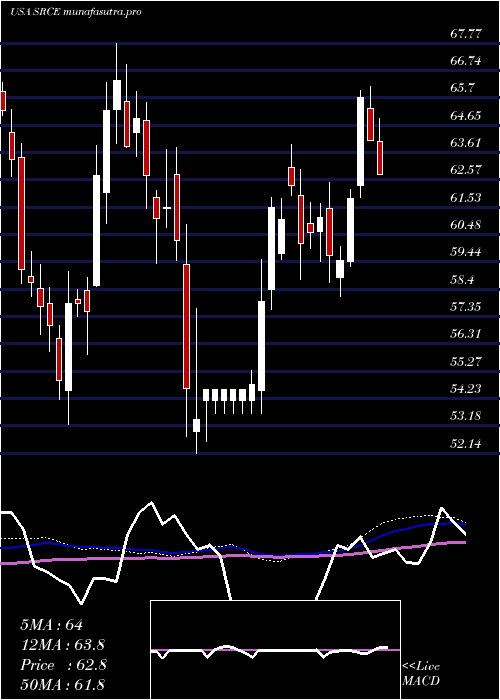
Task: Click the 60.48 price axis label
Action: click(466, 225)
